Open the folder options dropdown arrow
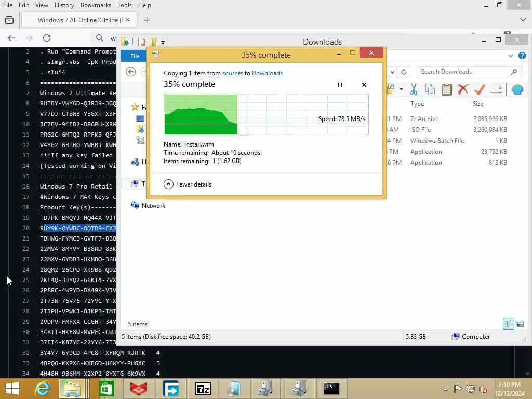The image size is (532, 399). 401,89
